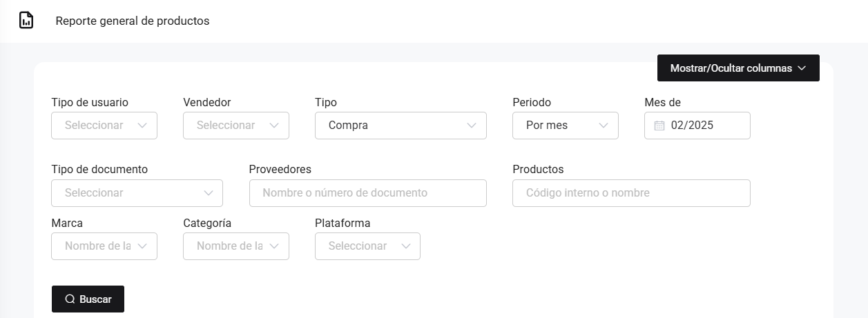Image resolution: width=868 pixels, height=318 pixels.
Task: Expand the Vendedor selector
Action: (235, 126)
